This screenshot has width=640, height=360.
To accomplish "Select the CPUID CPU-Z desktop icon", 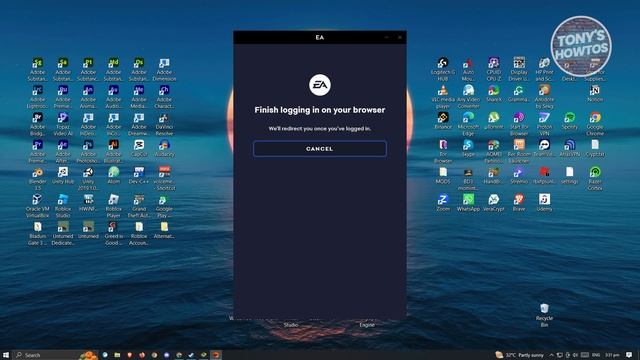I will coord(493,69).
